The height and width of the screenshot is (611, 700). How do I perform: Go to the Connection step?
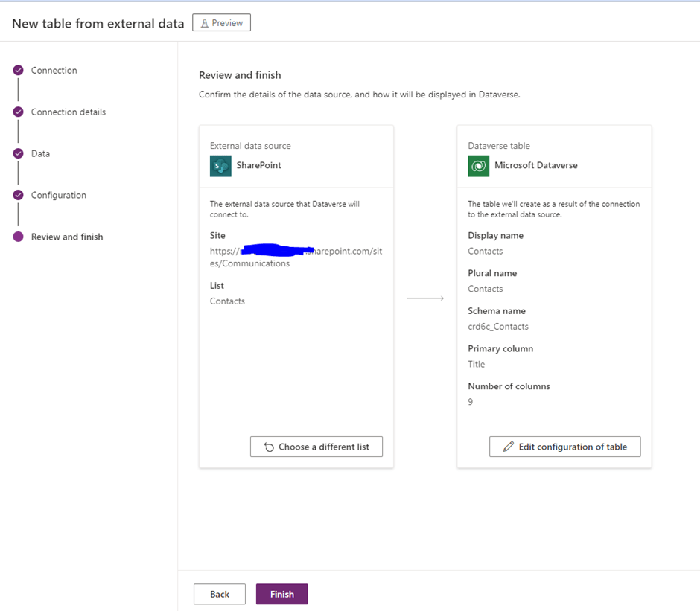54,71
